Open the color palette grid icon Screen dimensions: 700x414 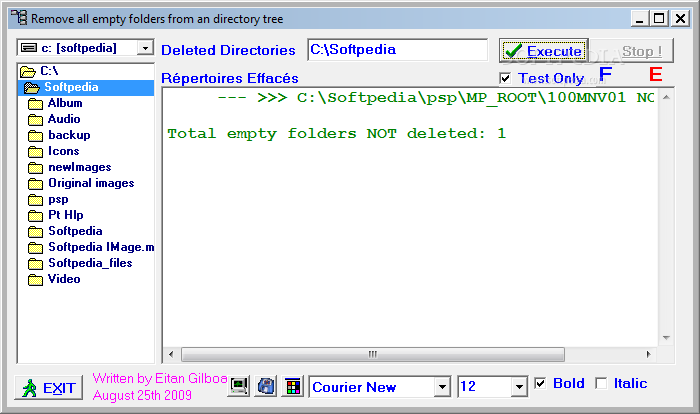(x=293, y=386)
